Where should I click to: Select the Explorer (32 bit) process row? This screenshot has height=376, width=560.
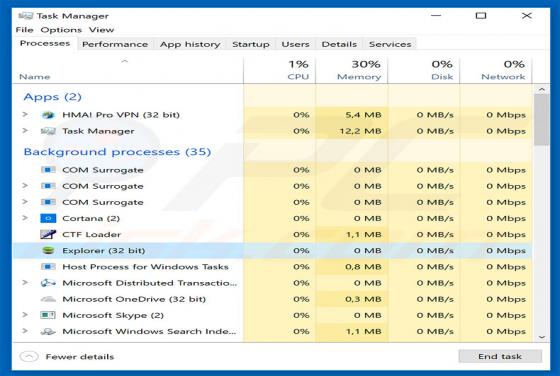(272, 250)
